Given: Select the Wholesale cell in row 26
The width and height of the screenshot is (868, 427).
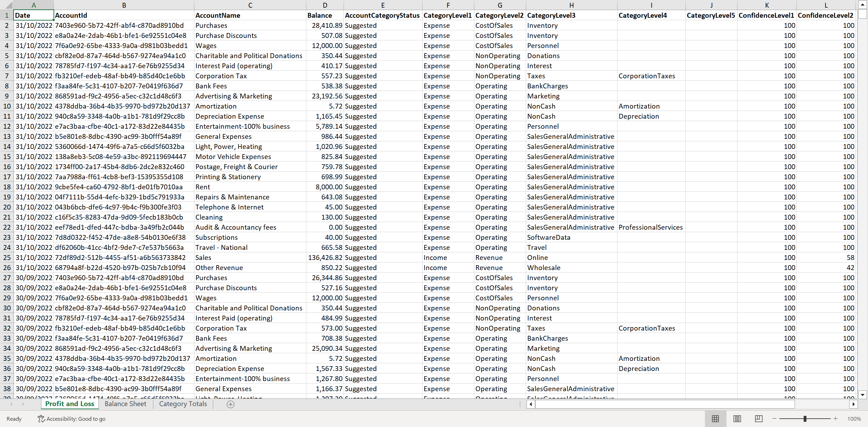Looking at the screenshot, I should [x=572, y=268].
